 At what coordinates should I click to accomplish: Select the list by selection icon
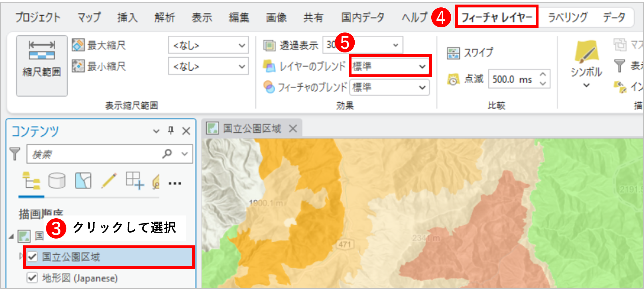tap(83, 181)
